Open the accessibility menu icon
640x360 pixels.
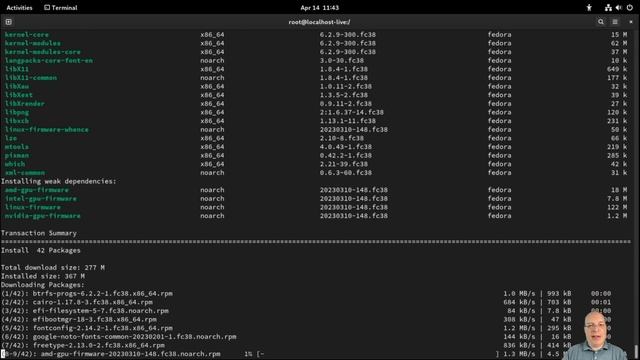coord(589,8)
